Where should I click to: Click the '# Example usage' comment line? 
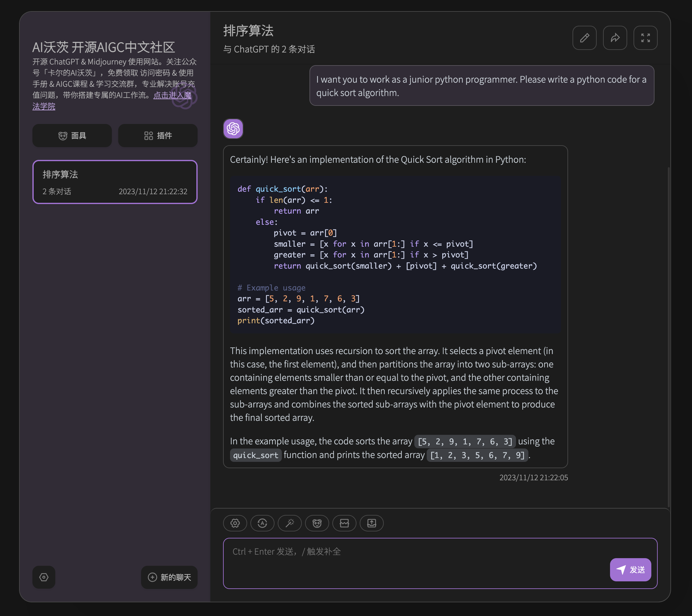tap(272, 288)
